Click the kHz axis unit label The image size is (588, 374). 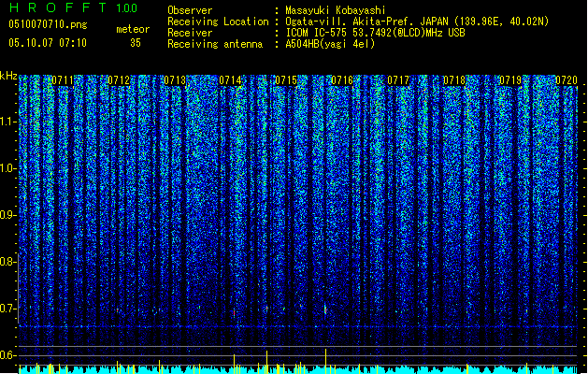[8, 76]
